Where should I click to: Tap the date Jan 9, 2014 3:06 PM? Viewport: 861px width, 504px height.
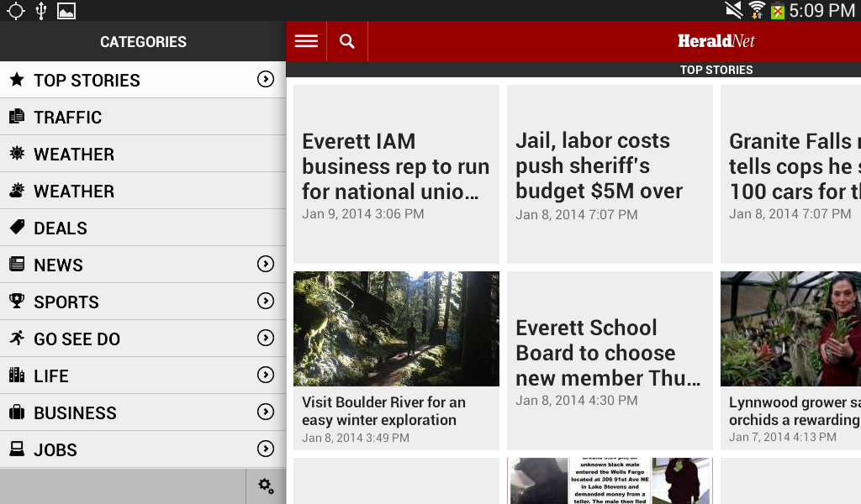coord(363,214)
